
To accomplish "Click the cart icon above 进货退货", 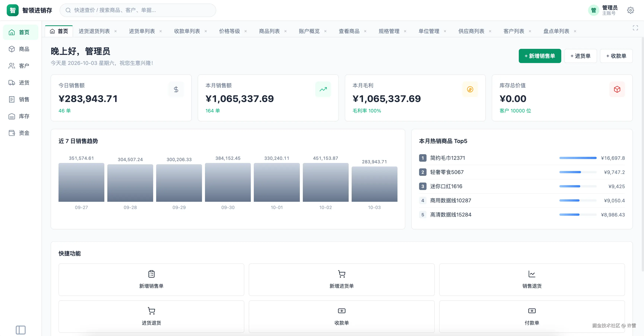I will coord(151,311).
